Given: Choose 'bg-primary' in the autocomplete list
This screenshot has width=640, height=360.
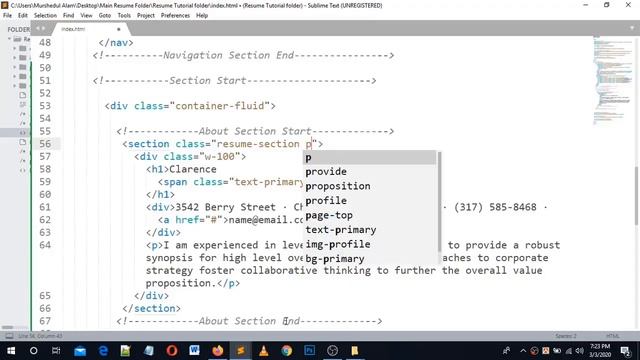Looking at the screenshot, I should pyautogui.click(x=369, y=259).
